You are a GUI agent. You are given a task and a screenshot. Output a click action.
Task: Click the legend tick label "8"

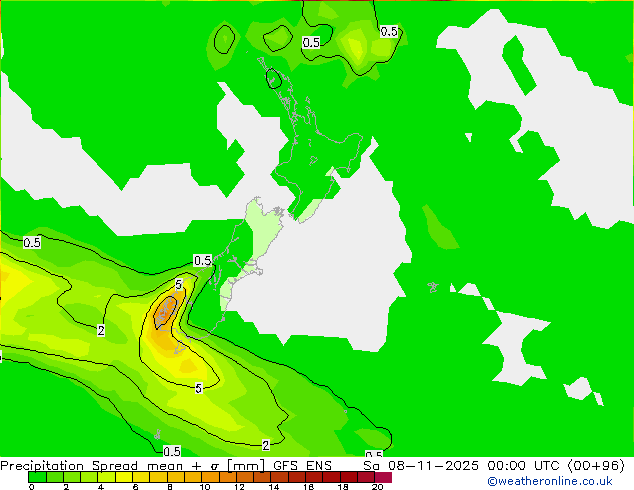pos(170,487)
